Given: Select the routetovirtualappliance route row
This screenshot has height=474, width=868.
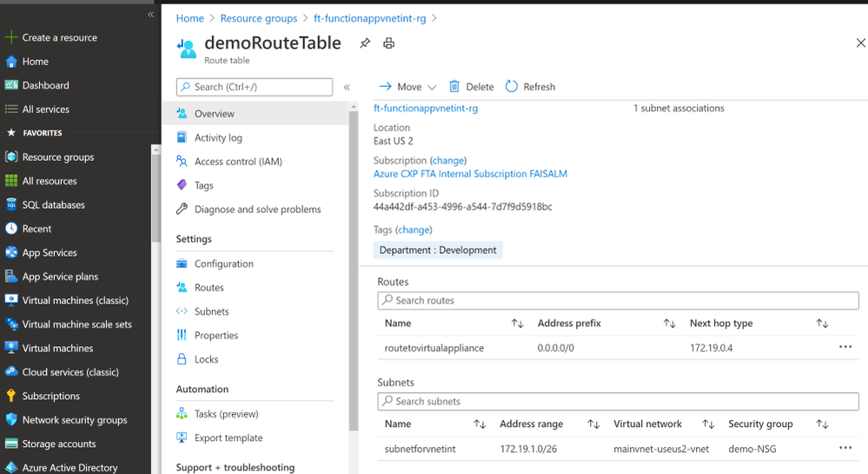Looking at the screenshot, I should tap(619, 348).
